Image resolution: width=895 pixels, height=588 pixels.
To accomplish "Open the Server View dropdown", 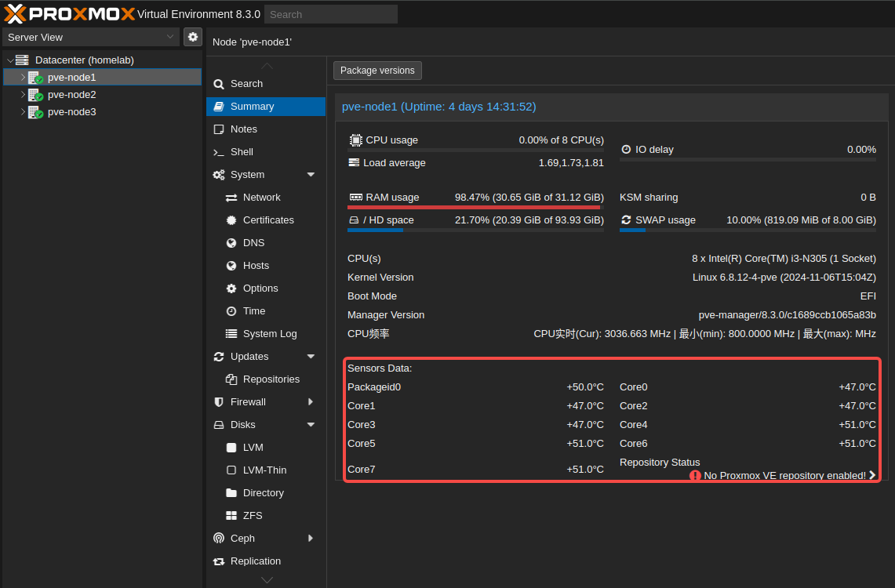I will tap(90, 37).
